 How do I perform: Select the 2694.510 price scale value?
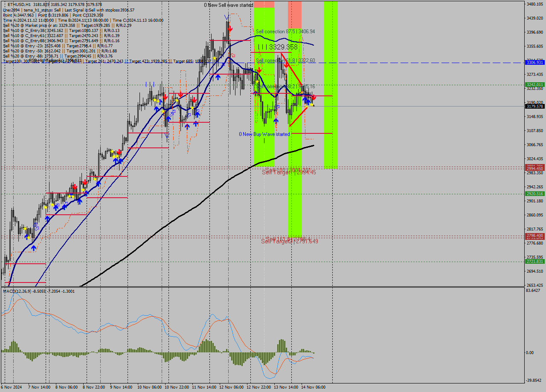tap(535, 271)
